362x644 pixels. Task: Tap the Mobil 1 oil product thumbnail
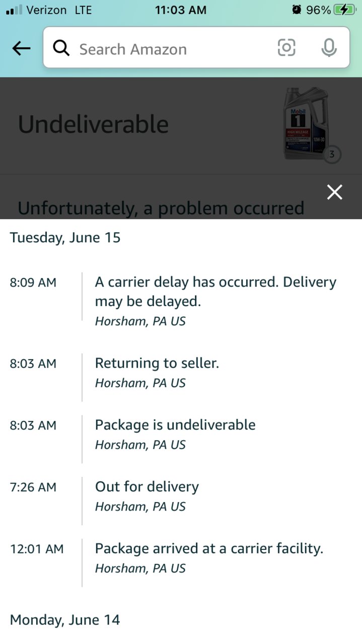click(x=306, y=123)
